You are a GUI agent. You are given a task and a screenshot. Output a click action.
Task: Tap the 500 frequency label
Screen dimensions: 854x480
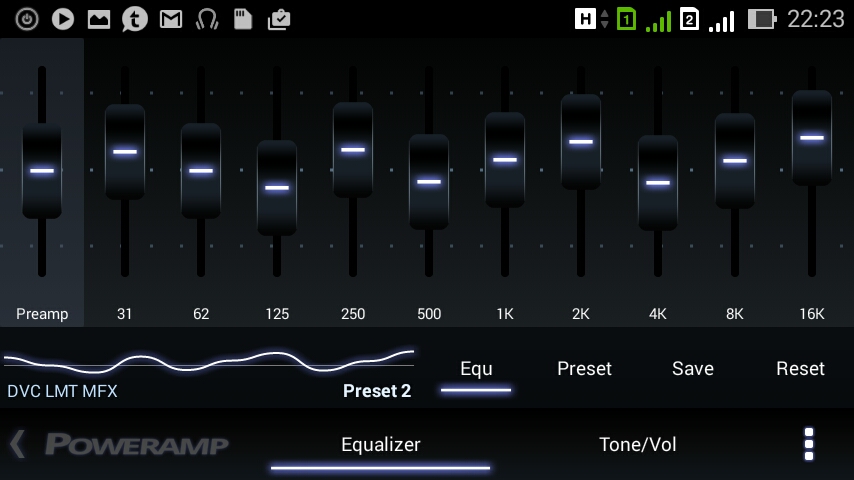[429, 314]
